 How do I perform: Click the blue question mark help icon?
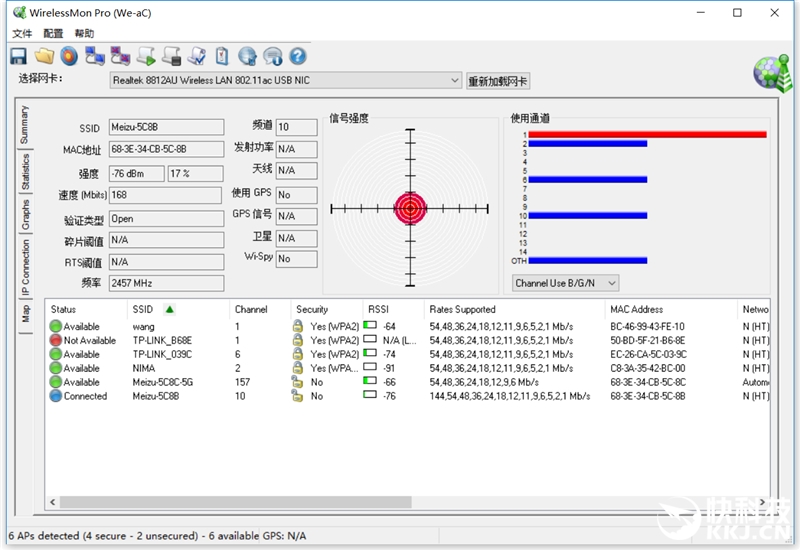pos(298,56)
